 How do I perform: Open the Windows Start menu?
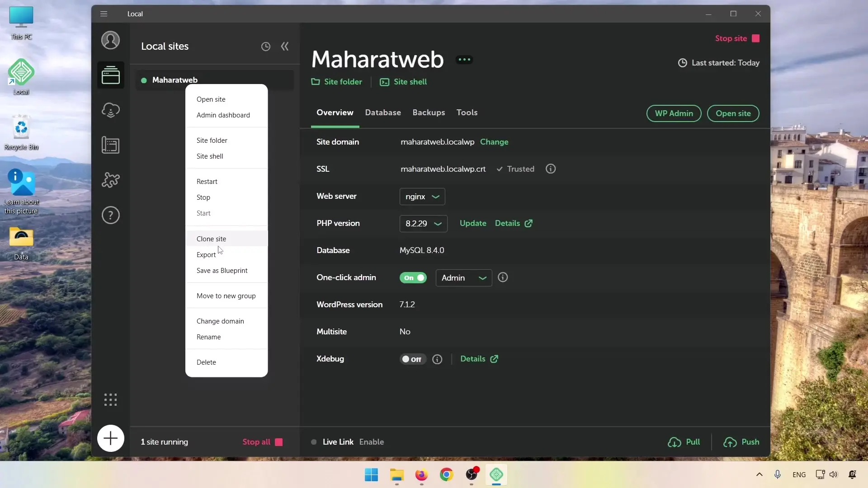click(x=371, y=474)
